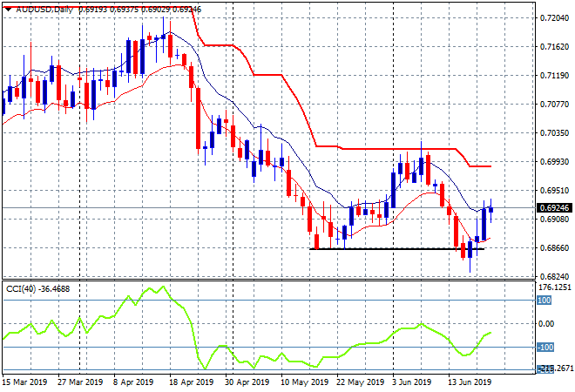This screenshot has height=392, width=575.
Task: Click the 27 Mar 2019 date label
Action: pos(80,382)
